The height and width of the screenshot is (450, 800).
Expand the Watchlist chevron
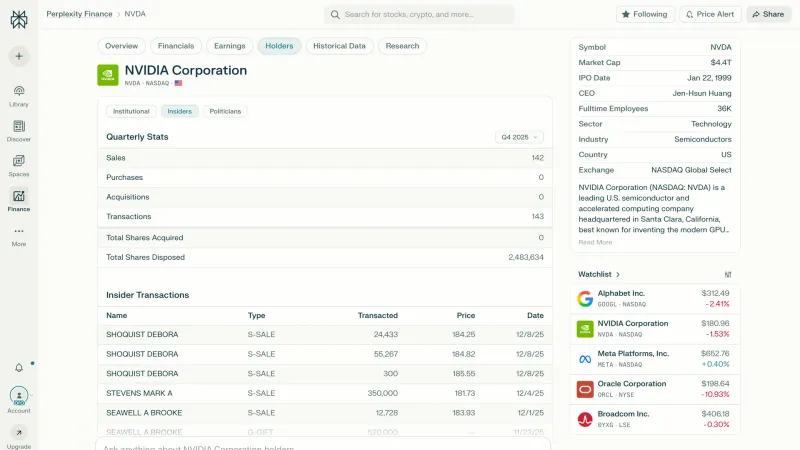pos(618,274)
